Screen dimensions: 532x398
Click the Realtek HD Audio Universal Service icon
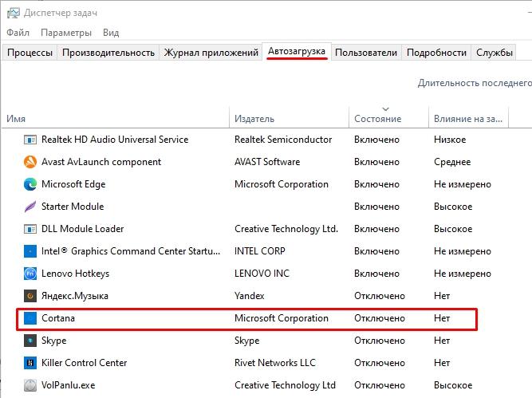point(30,140)
